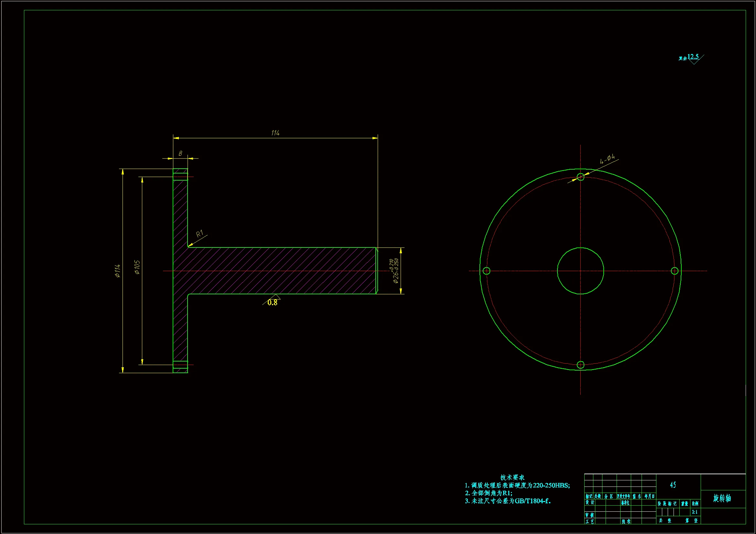Select the GB/T1804-f tolerance note line
The image size is (756, 534).
pyautogui.click(x=508, y=501)
